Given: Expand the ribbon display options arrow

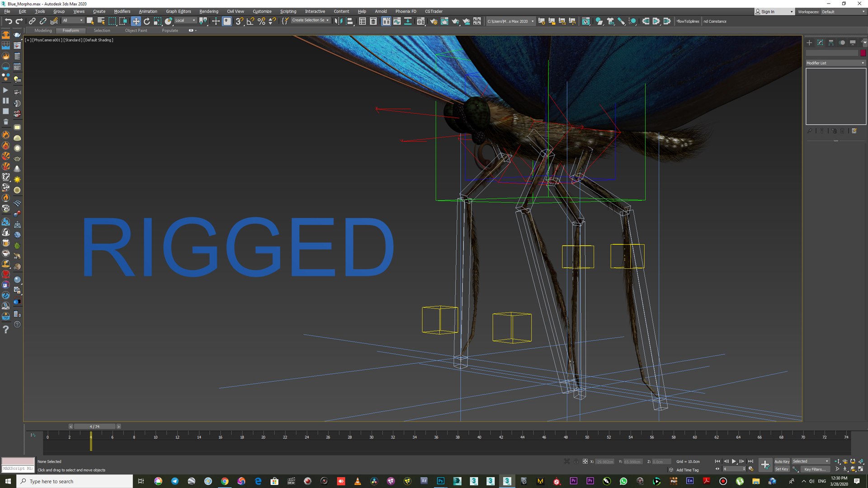Looking at the screenshot, I should click(192, 30).
